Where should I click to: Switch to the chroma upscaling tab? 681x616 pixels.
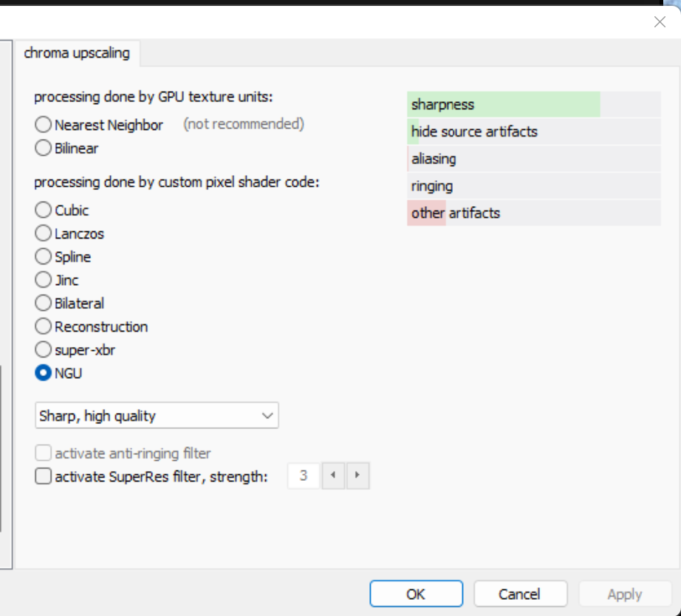click(x=77, y=53)
